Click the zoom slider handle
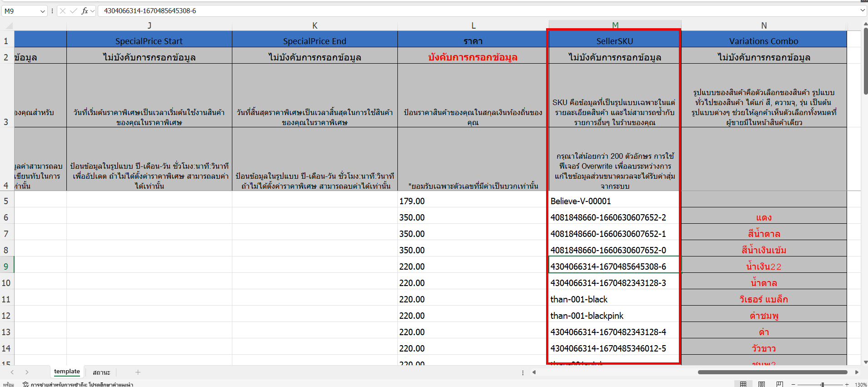868x387 pixels. click(x=822, y=384)
